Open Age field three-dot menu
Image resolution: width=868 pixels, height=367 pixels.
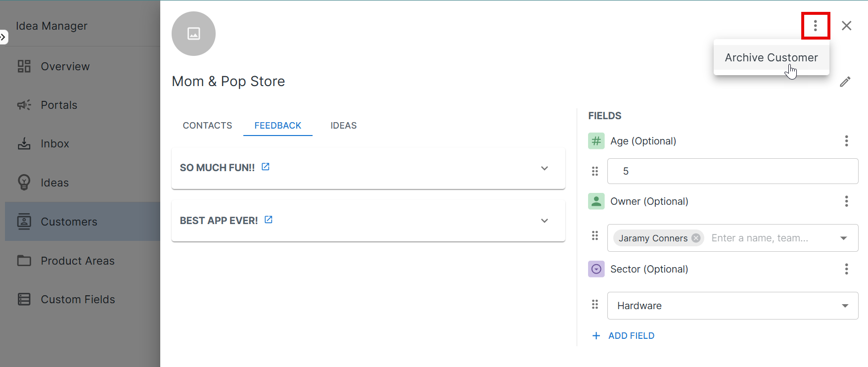[846, 141]
